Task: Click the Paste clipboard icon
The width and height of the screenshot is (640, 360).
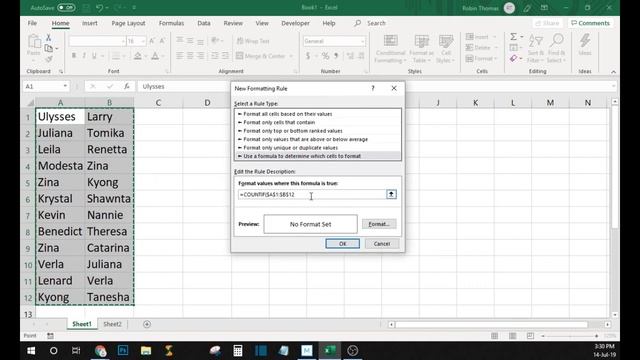Action: pos(34,42)
